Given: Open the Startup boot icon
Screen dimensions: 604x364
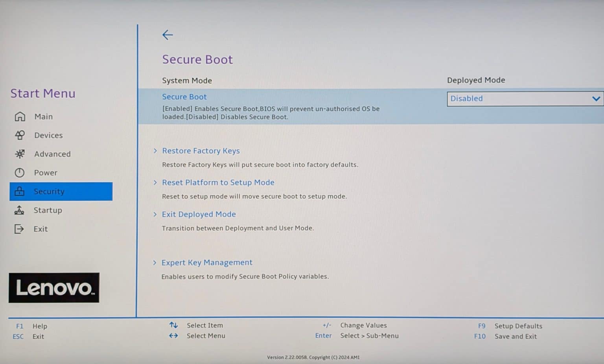Looking at the screenshot, I should [20, 210].
